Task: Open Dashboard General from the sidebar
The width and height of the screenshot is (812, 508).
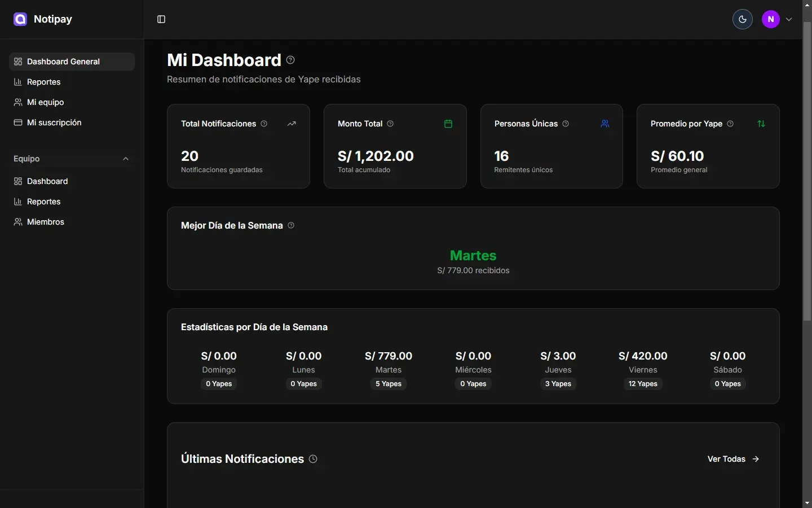Action: tap(63, 62)
